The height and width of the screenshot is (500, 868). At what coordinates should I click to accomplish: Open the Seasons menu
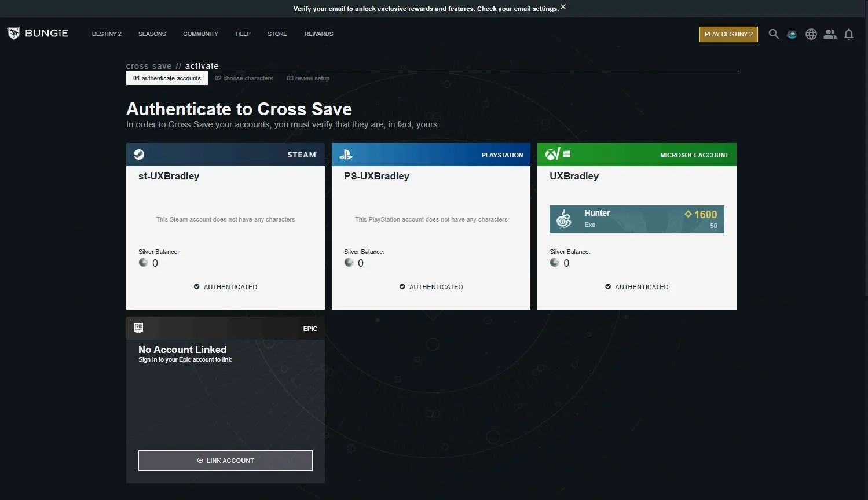pyautogui.click(x=152, y=34)
